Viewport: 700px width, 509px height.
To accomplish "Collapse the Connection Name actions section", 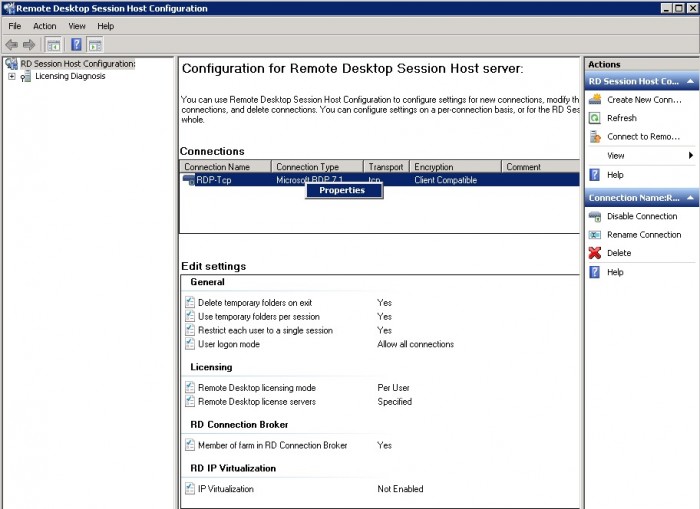I will click(690, 198).
